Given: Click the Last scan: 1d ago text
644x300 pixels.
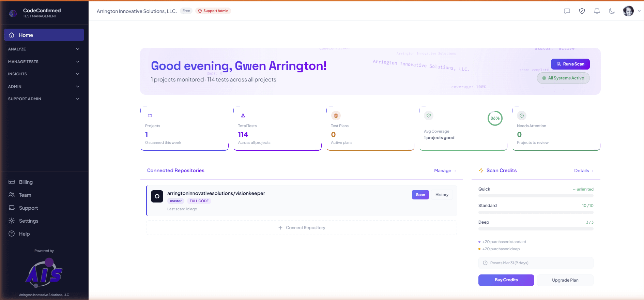Looking at the screenshot, I should pos(182,209).
